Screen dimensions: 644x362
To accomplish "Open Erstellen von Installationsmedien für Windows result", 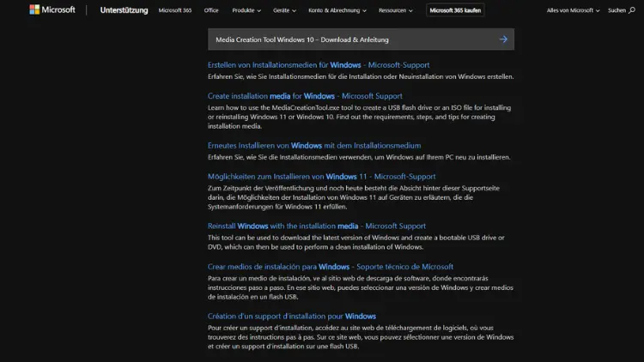I will click(x=319, y=65).
